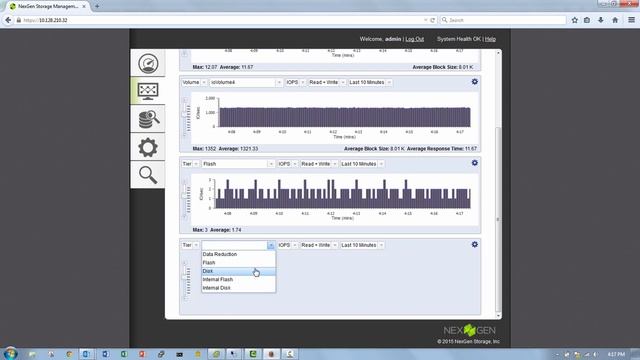This screenshot has width=640, height=360.
Task: Open gear settings for the Flash tier chart
Action: (x=474, y=163)
